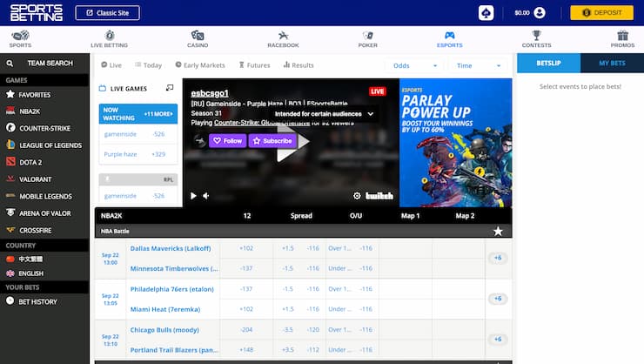Expand +6 markets for Chicago Bulls game

click(x=498, y=340)
